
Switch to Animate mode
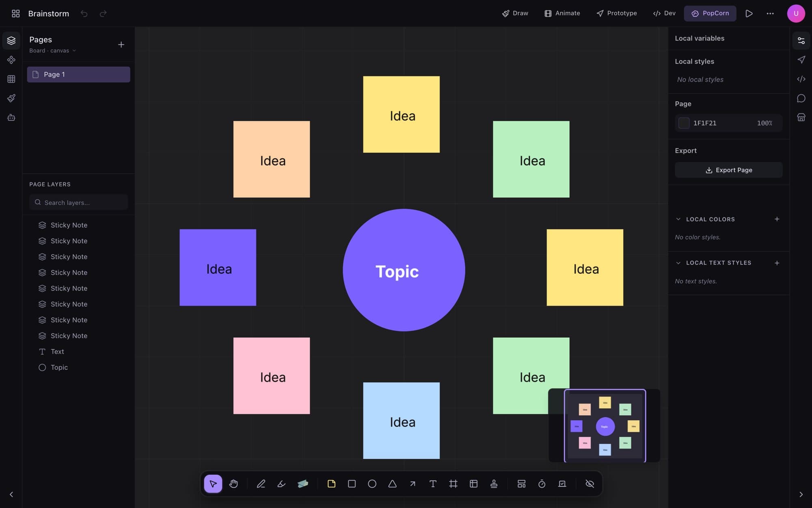coord(562,13)
